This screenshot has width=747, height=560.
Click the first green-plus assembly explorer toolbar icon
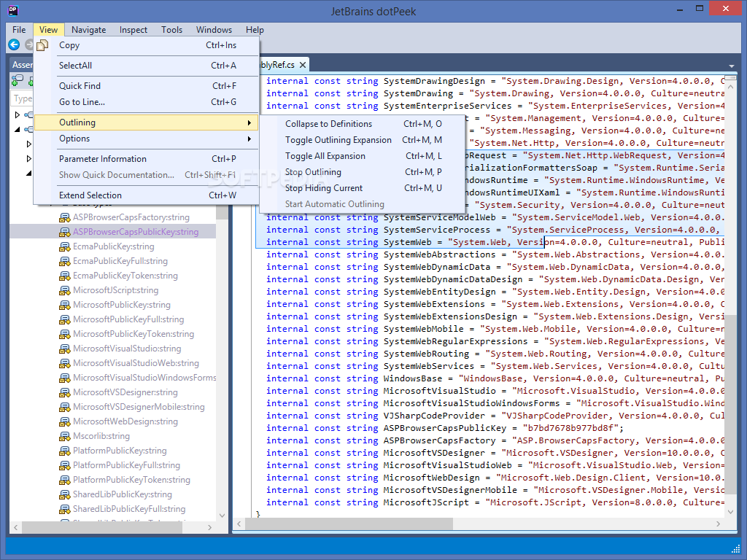(x=18, y=80)
